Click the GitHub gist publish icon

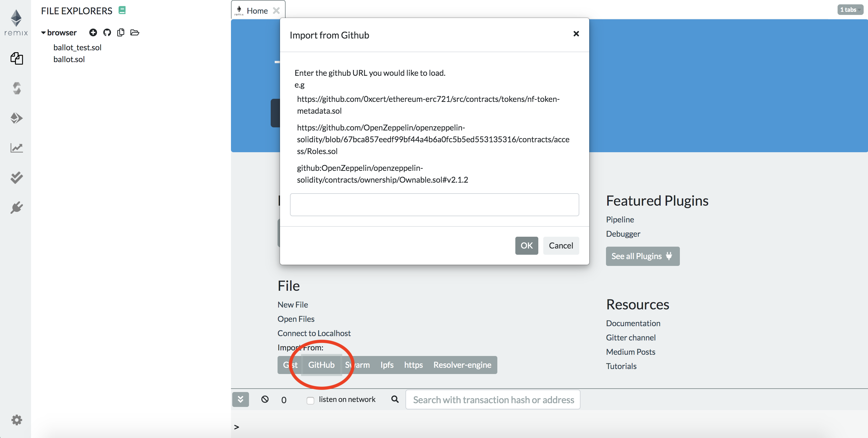(107, 32)
